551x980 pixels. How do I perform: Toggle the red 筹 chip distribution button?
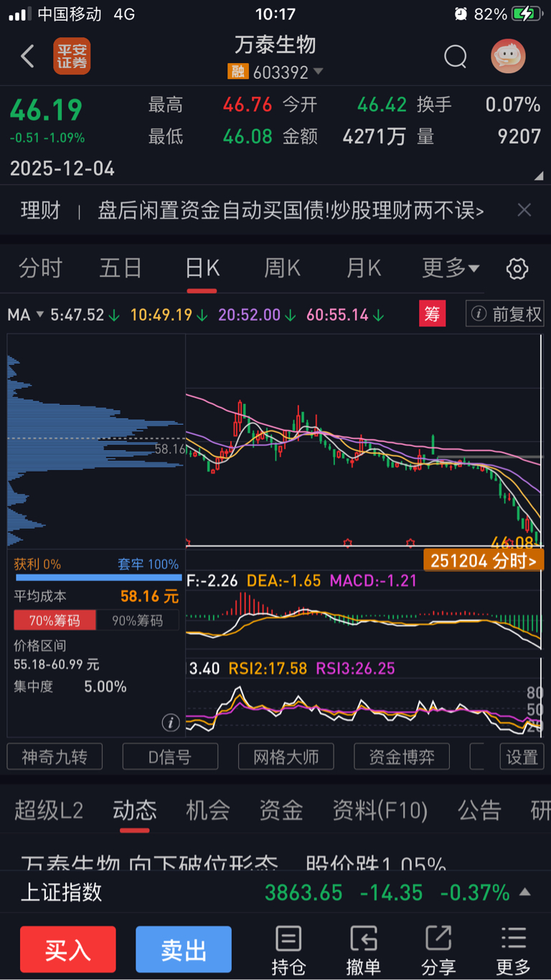(433, 314)
